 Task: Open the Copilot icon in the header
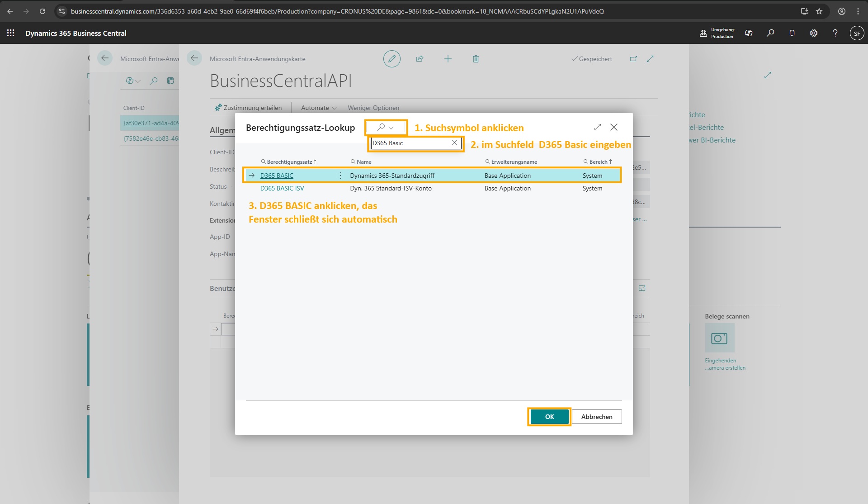(x=749, y=33)
